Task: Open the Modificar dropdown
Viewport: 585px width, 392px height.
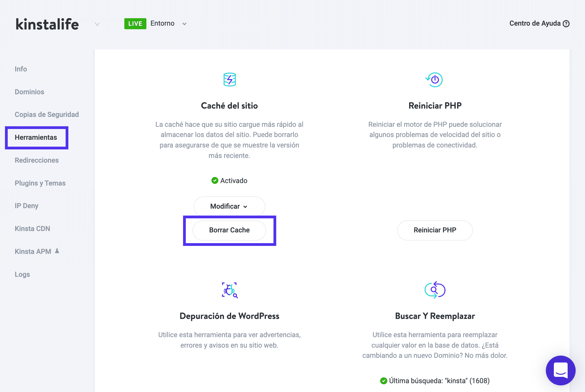Action: click(x=229, y=206)
